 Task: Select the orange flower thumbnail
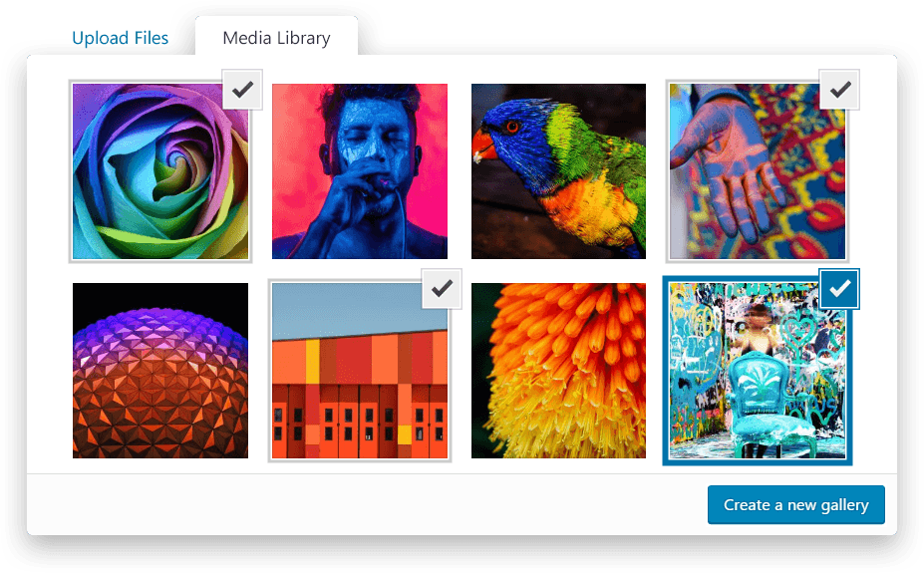(558, 371)
